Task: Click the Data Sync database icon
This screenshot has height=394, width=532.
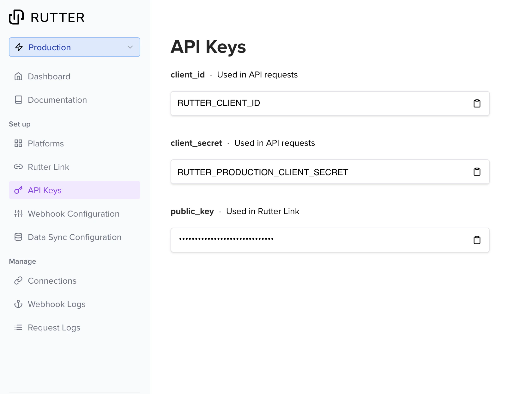Action: [x=18, y=237]
